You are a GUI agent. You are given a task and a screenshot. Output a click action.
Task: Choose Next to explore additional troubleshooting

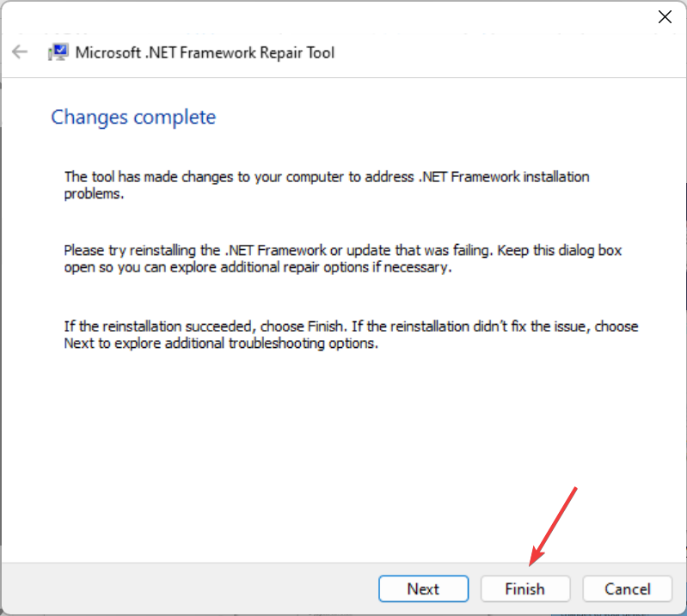[x=423, y=589]
